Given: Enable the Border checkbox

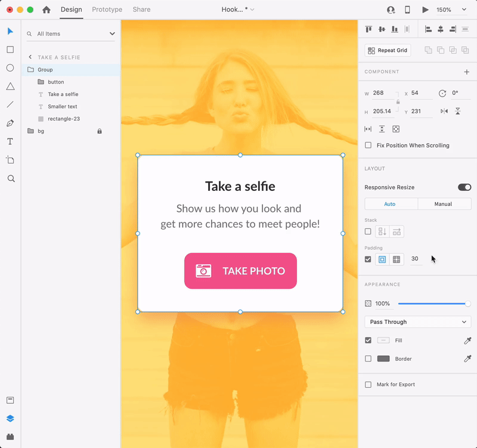Looking at the screenshot, I should tap(368, 359).
